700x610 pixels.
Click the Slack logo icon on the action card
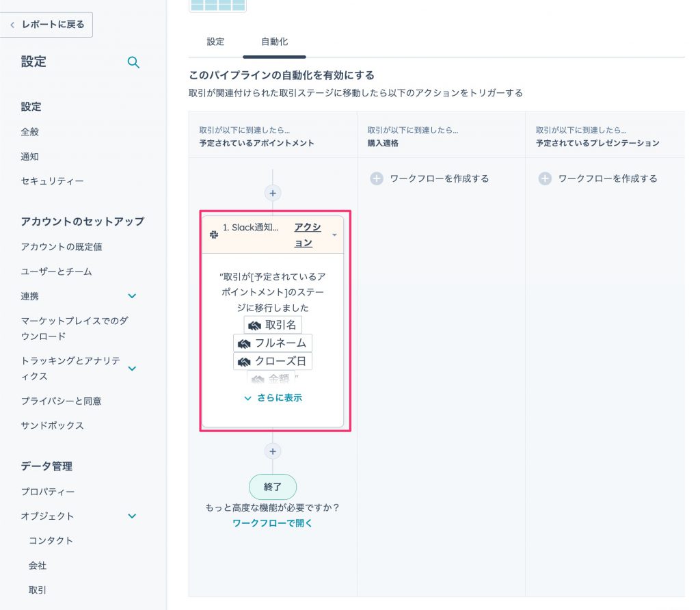tap(214, 235)
